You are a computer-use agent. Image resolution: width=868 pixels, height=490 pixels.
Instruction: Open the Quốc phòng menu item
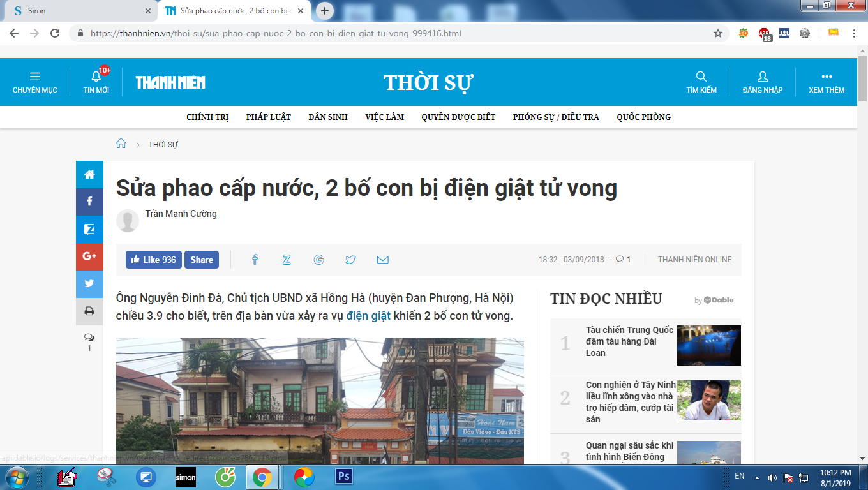[643, 117]
